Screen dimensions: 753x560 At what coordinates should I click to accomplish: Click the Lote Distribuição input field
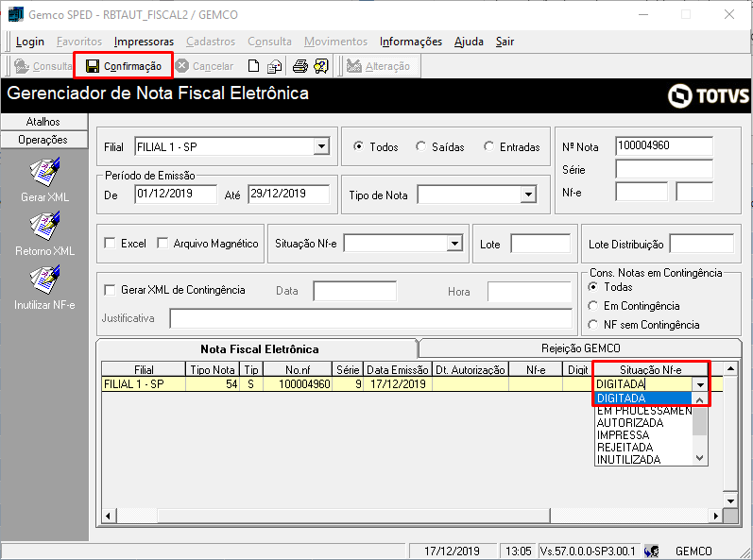(702, 244)
